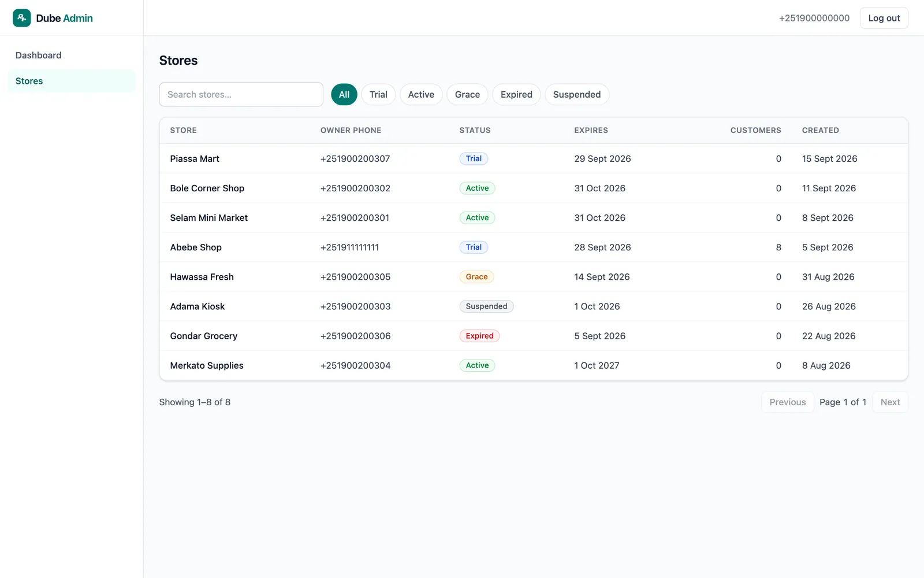The image size is (924, 578).
Task: Click the Page 1 of 1 indicator
Action: click(x=843, y=402)
